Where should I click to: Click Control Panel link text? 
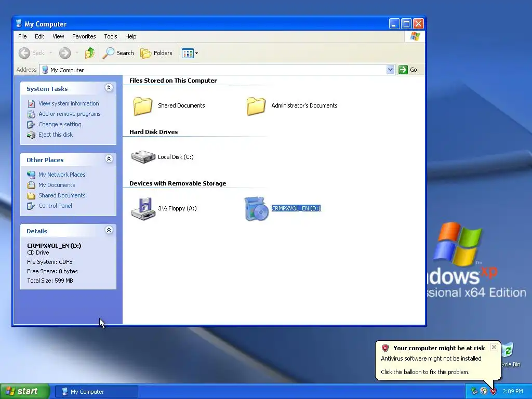coord(55,206)
